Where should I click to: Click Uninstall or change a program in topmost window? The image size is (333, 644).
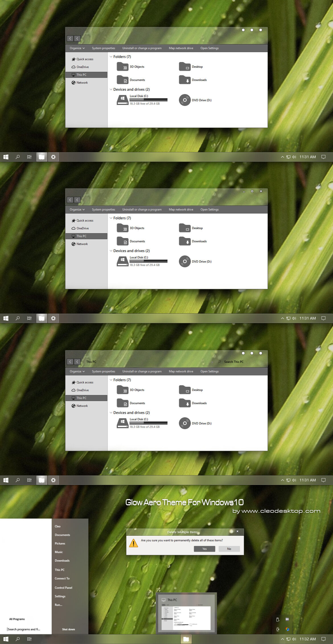point(142,48)
